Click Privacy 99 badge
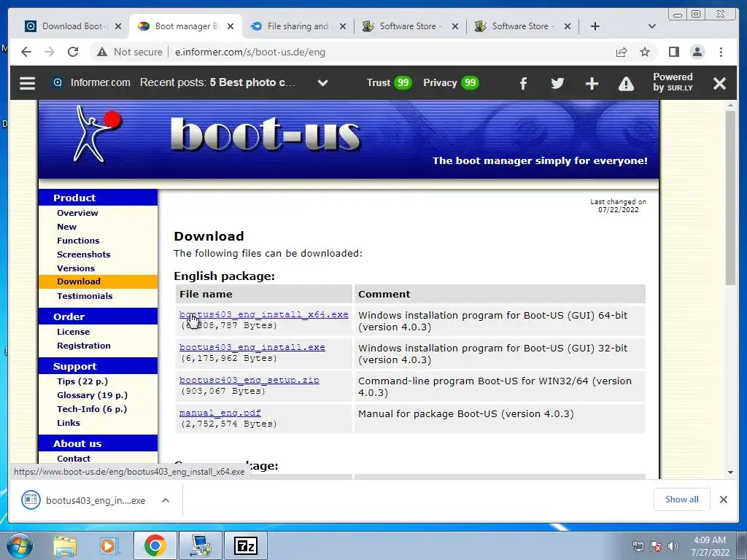The height and width of the screenshot is (560, 747). (451, 82)
